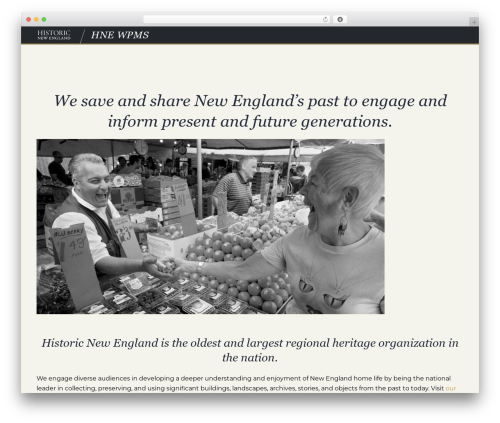Click the 'We save and share New England's past' heading
Screen dimensions: 500x423
pos(250,111)
